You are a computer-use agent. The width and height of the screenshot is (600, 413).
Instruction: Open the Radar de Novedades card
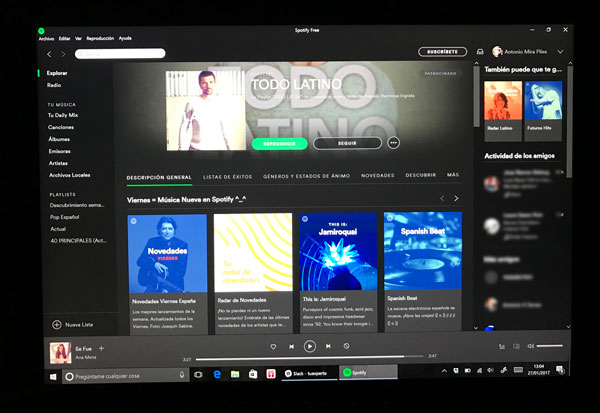253,273
